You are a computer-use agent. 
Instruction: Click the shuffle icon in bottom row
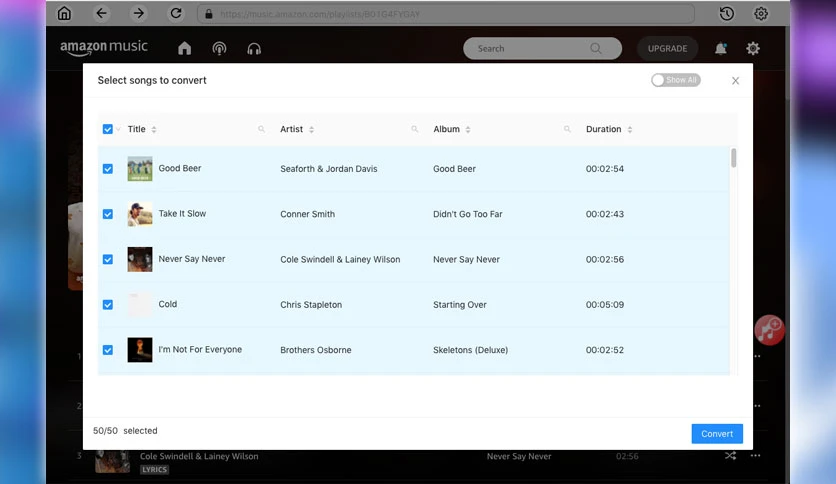pos(730,456)
